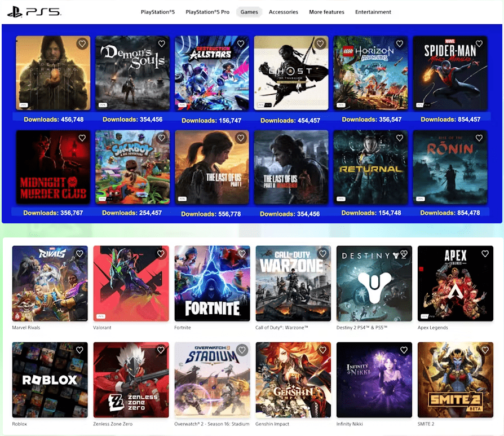Toggle the heart on Ghost of Tsushima
The image size is (504, 436).
320,43
